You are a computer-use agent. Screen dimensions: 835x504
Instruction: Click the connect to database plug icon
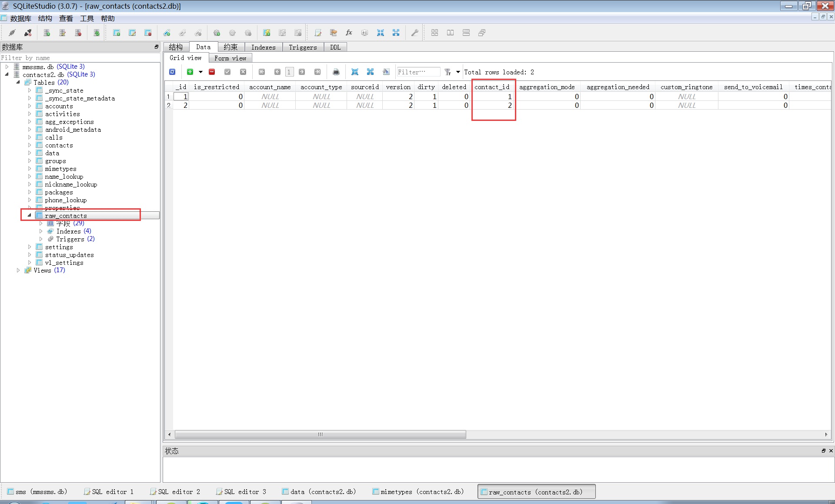pyautogui.click(x=12, y=33)
